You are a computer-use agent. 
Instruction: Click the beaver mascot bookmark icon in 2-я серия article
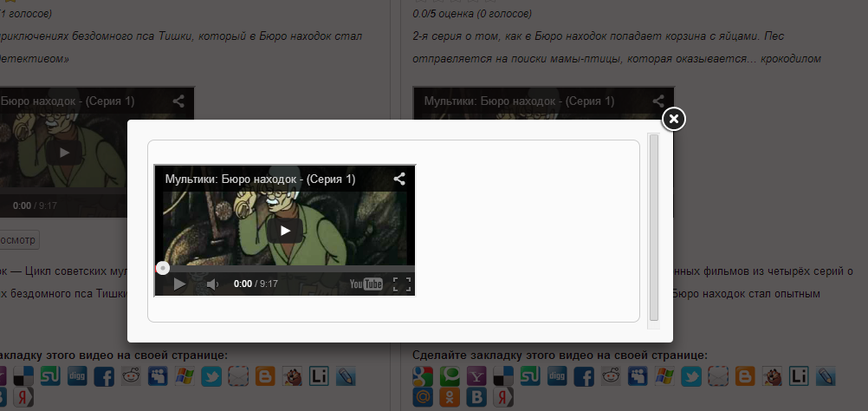[772, 376]
